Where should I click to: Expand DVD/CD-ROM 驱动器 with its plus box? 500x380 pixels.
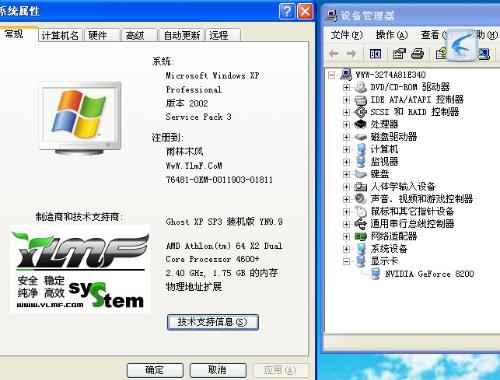[346, 87]
